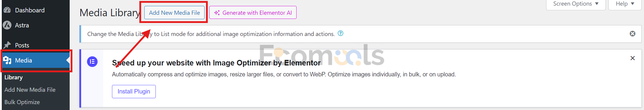644x110 pixels.
Task: Open Add New Media File submenu link
Action: tap(30, 90)
